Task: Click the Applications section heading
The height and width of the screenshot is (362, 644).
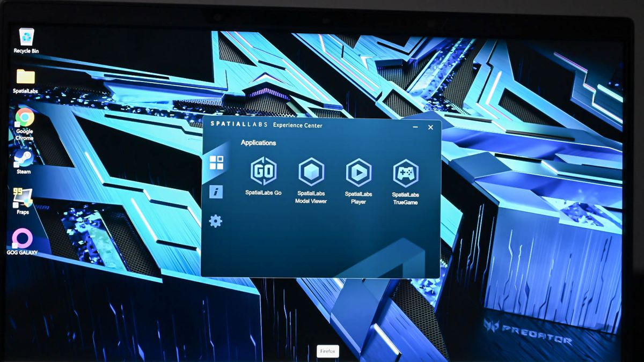Action: tap(258, 143)
